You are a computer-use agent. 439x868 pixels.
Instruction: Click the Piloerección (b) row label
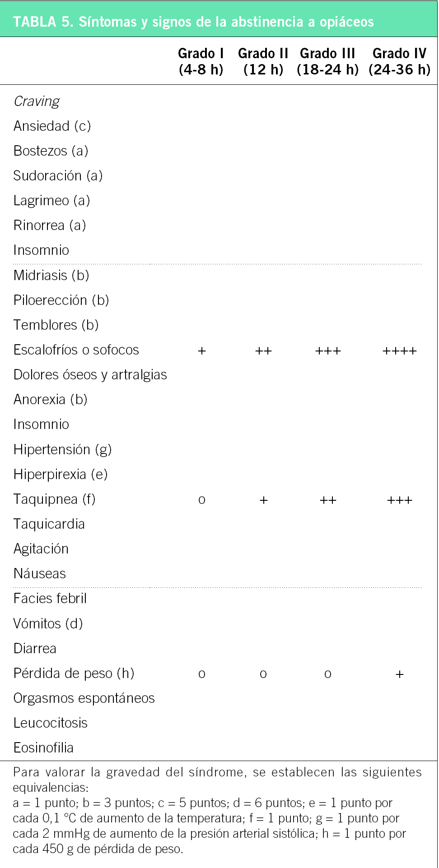click(61, 300)
